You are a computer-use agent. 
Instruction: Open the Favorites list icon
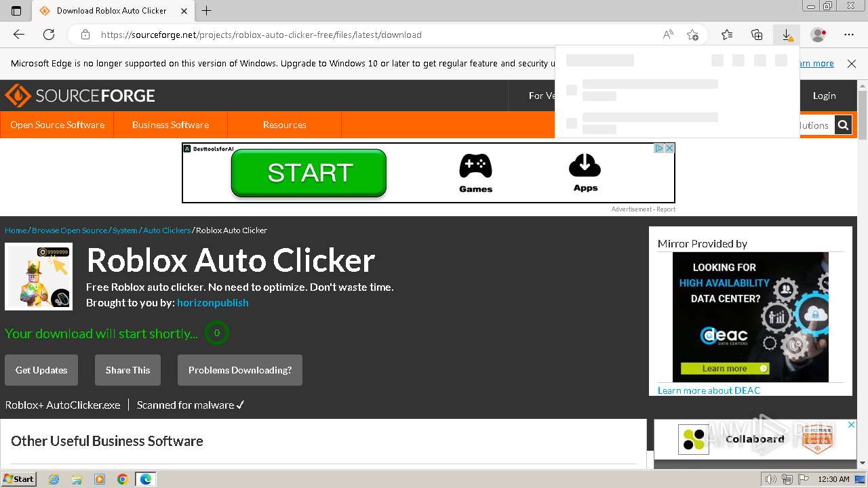(x=727, y=35)
